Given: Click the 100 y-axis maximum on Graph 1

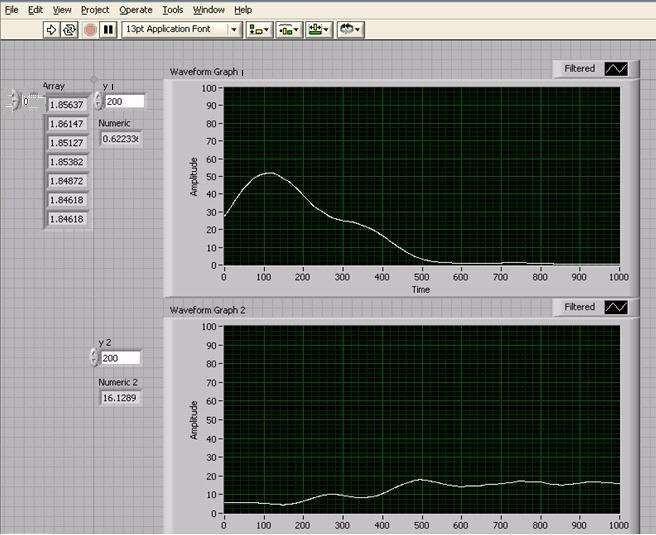Looking at the screenshot, I should [209, 88].
